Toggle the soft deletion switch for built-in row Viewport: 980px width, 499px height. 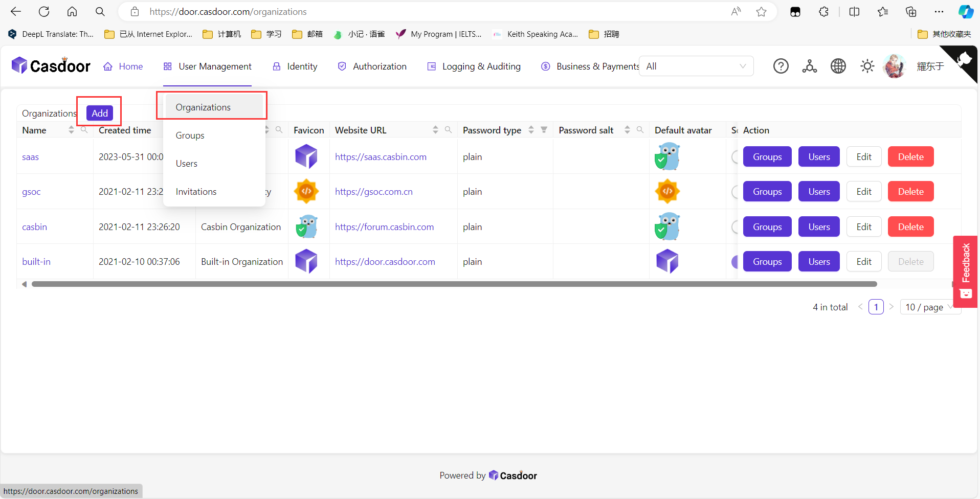tap(735, 262)
